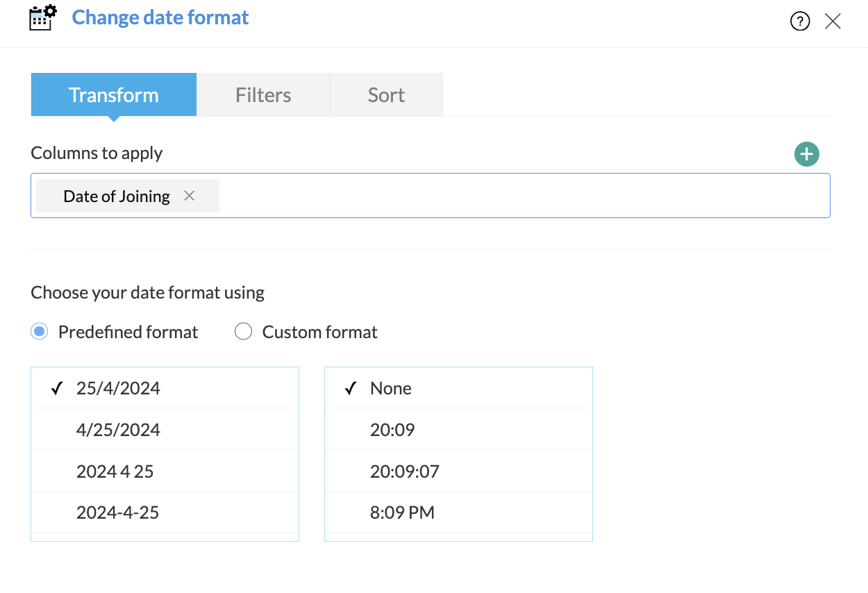Choose the 20:09:07 time format
Screen dimensions: 868x593
pos(405,471)
